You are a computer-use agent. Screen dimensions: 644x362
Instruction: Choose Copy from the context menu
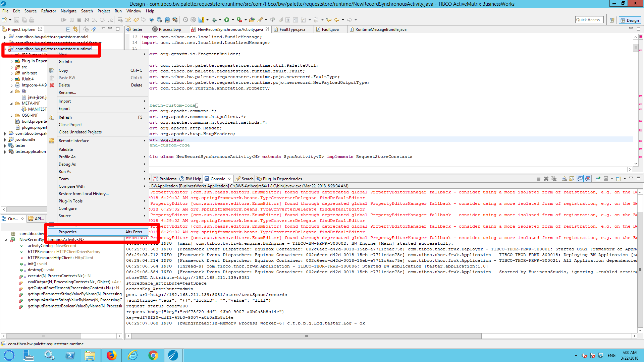pyautogui.click(x=98, y=70)
